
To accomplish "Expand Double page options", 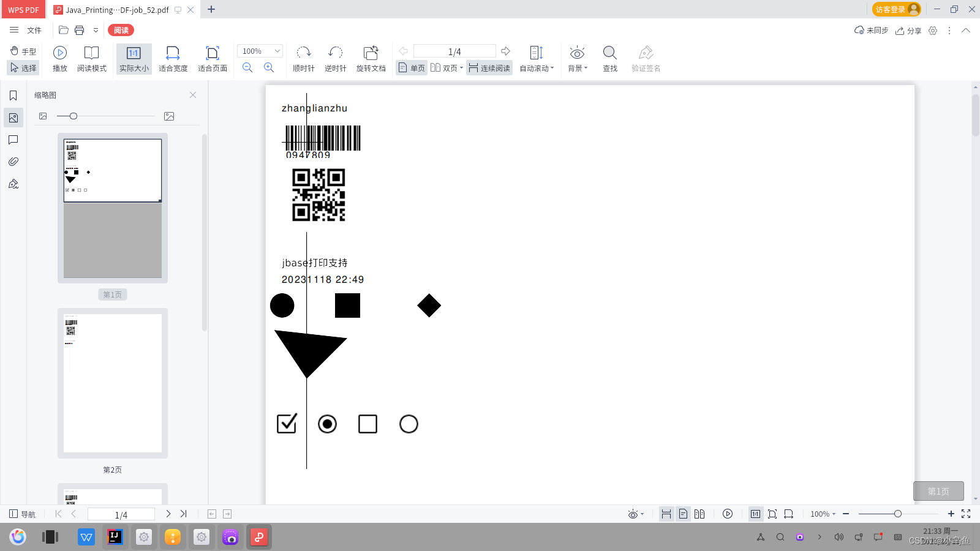I will coord(461,68).
